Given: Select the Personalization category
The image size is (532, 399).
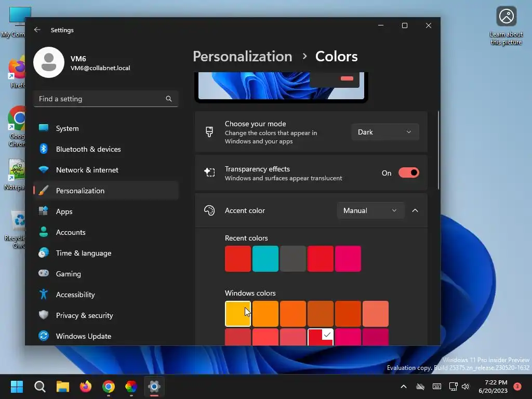Looking at the screenshot, I should (106, 190).
